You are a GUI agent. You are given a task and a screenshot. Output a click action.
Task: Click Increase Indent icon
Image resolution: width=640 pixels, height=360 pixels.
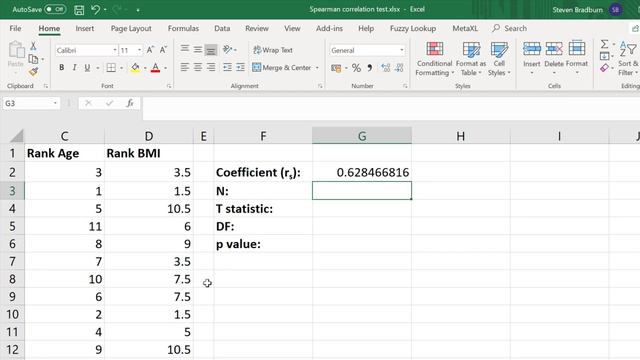click(x=240, y=67)
